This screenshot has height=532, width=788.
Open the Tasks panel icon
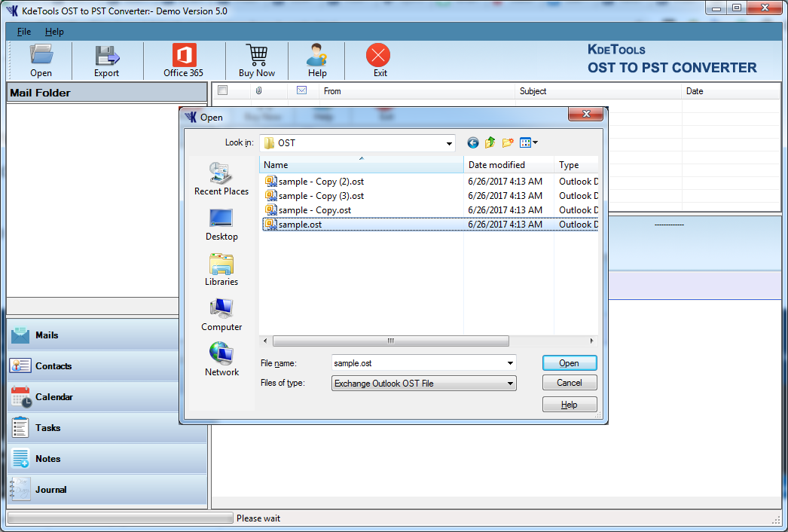[x=20, y=427]
